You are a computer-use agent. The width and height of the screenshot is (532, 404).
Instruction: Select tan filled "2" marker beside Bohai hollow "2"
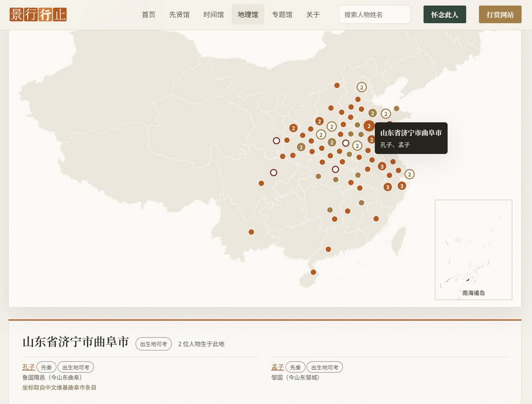pos(372,113)
